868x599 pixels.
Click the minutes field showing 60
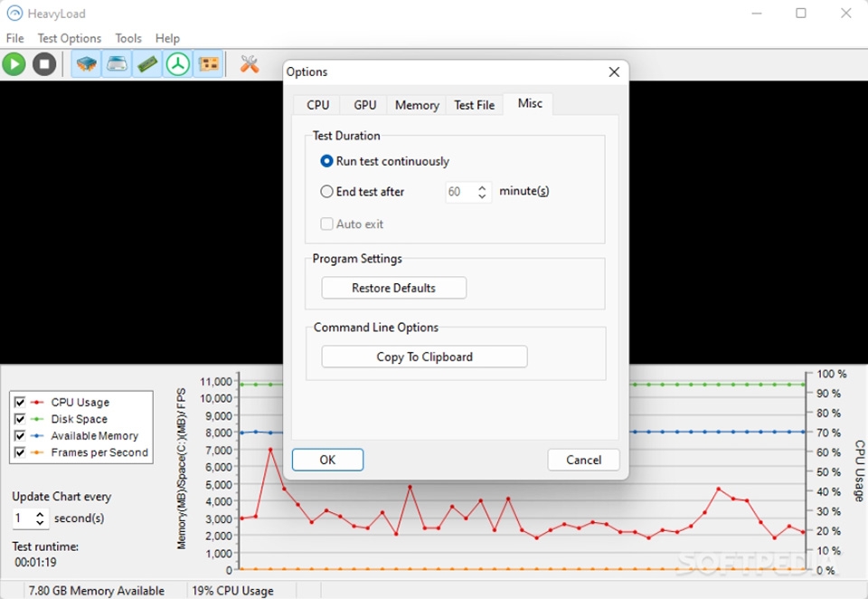point(460,192)
